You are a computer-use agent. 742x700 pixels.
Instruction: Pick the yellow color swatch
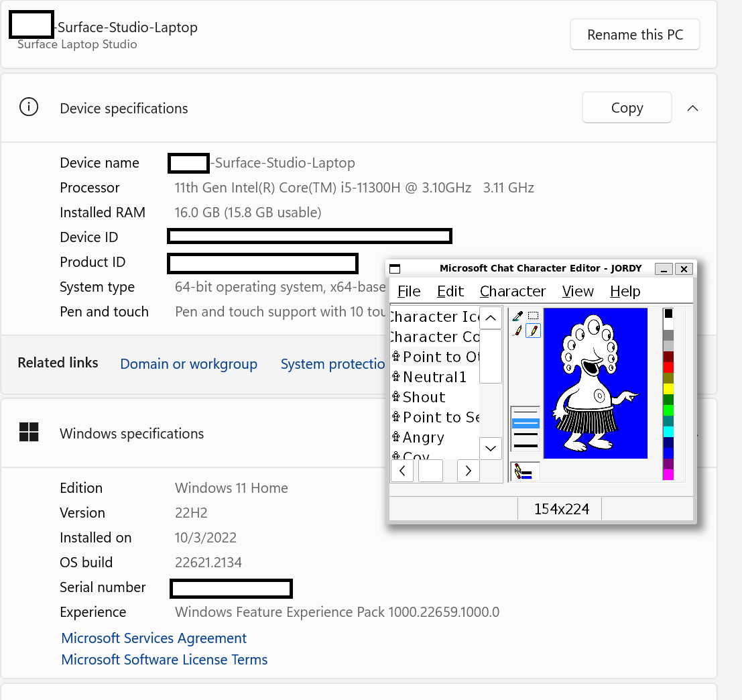pos(668,389)
